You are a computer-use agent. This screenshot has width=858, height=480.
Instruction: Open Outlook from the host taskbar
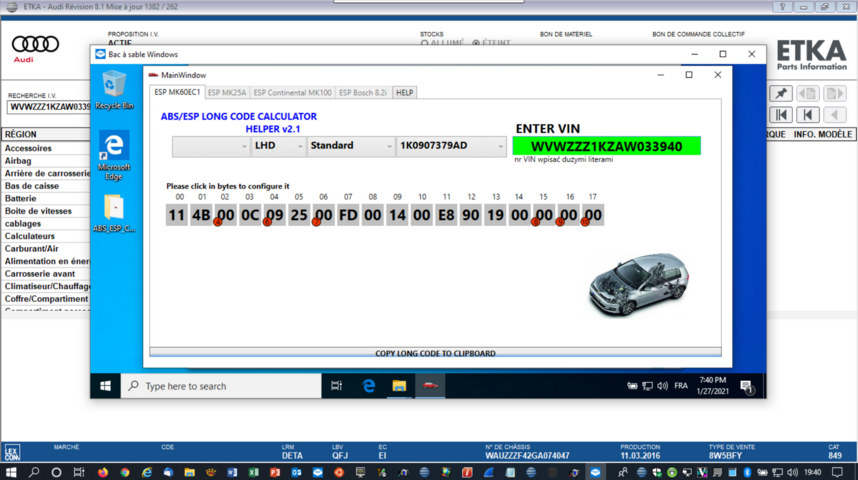296,472
